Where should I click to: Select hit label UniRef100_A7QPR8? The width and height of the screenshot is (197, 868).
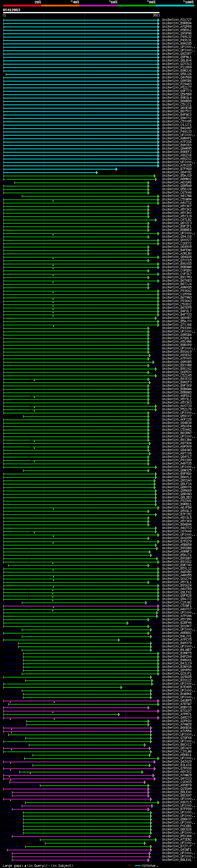click(177, 26)
